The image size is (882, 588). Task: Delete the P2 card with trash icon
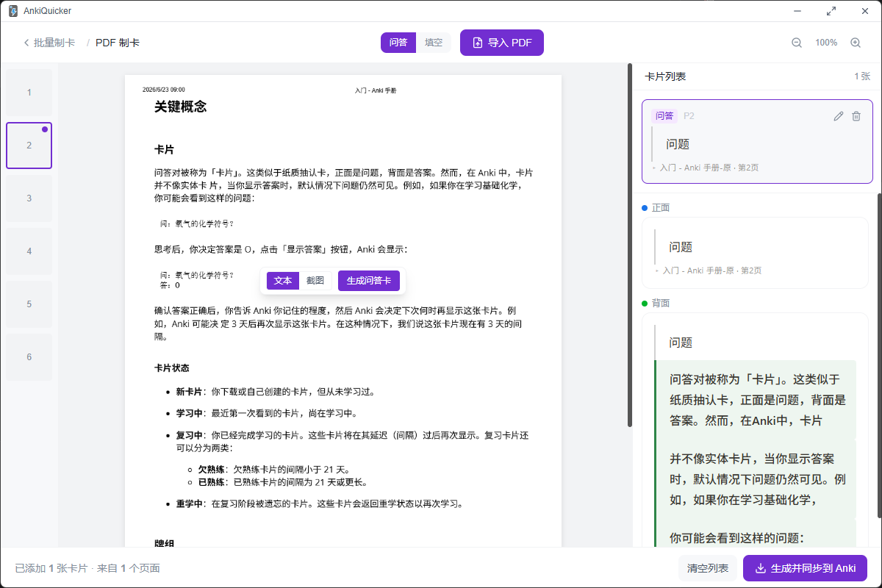pos(856,116)
